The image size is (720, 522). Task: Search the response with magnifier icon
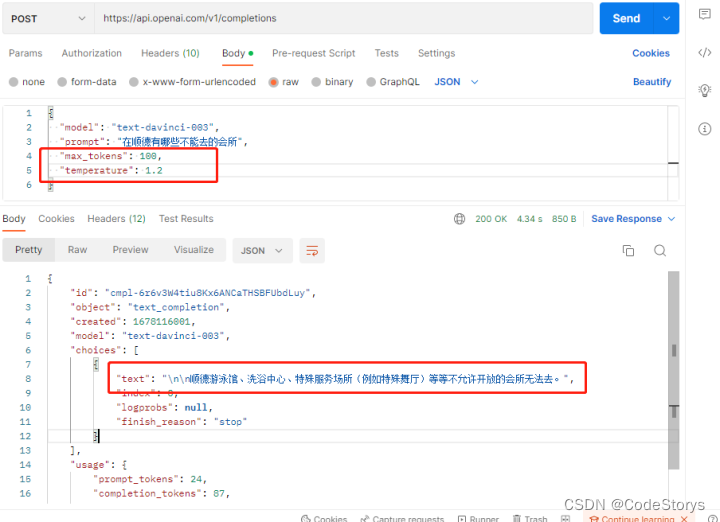pos(660,250)
